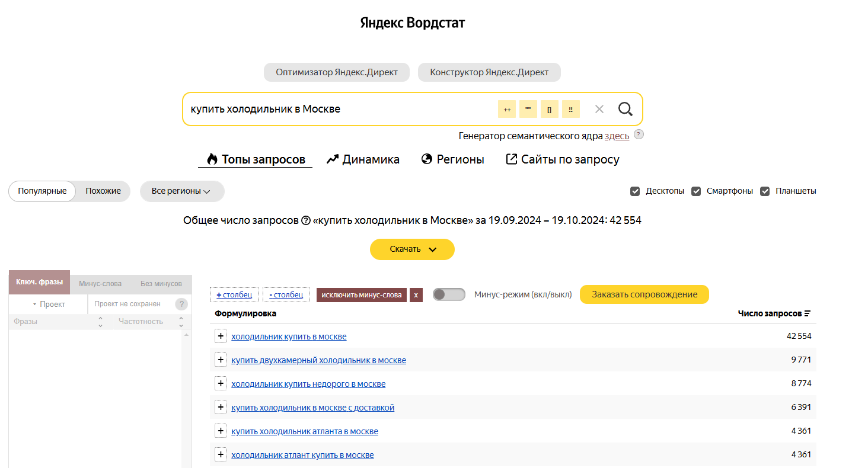
Task: Toggle the 'Смартфоны' checkbox
Action: tap(696, 191)
